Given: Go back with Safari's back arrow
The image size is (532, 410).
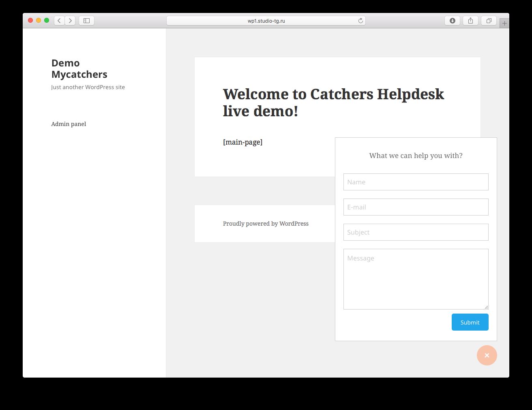Looking at the screenshot, I should (x=59, y=21).
